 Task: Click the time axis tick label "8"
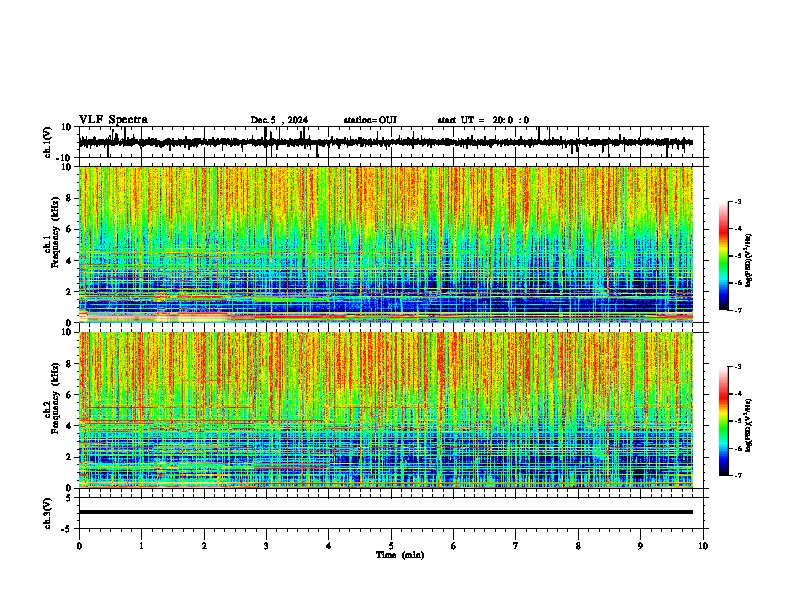pos(578,546)
